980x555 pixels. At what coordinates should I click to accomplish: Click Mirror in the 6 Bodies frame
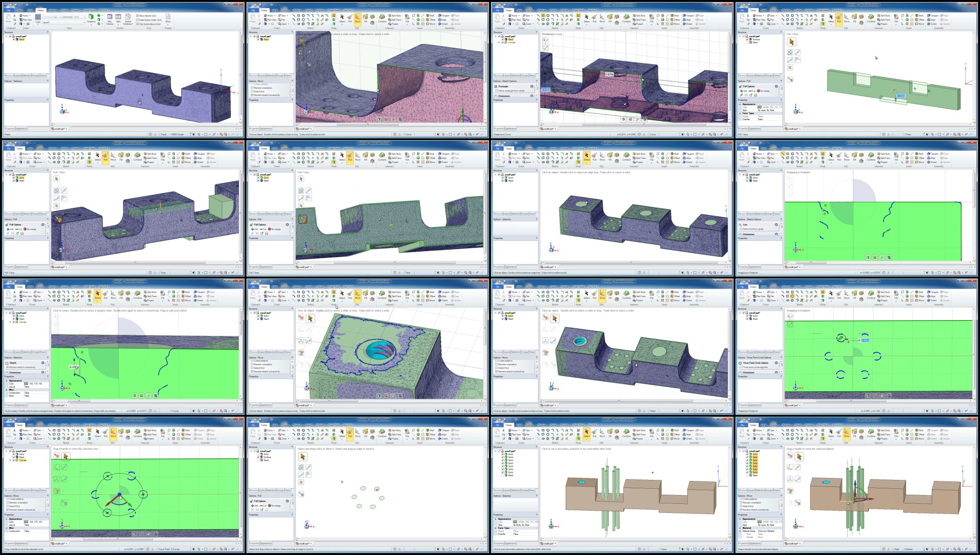click(919, 439)
